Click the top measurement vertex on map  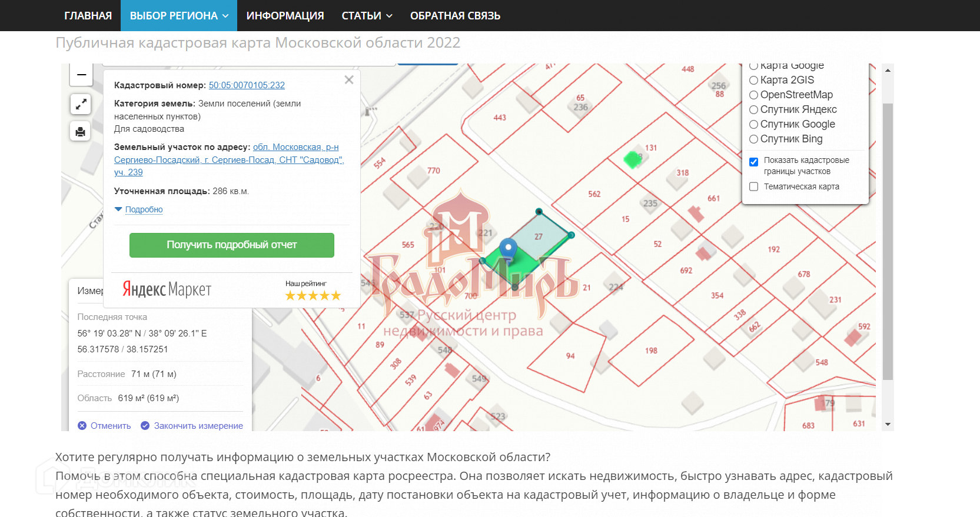(539, 211)
